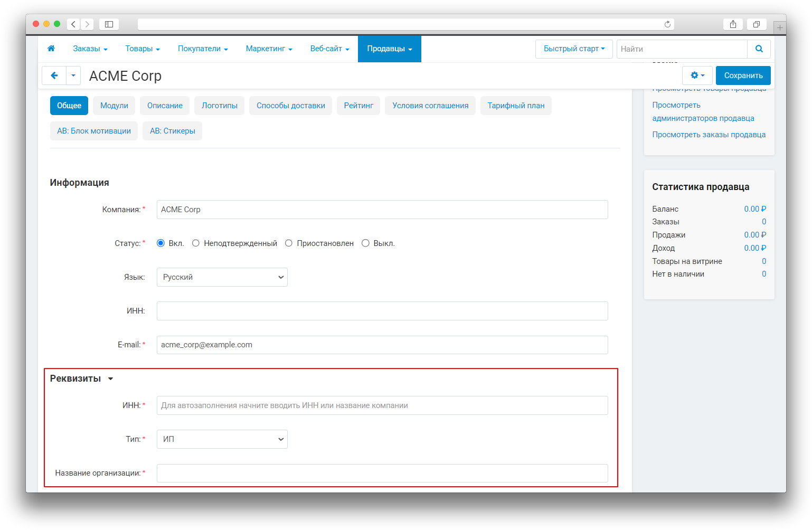Select the Приостановлен status radio button
This screenshot has height=530, width=812.
click(289, 243)
